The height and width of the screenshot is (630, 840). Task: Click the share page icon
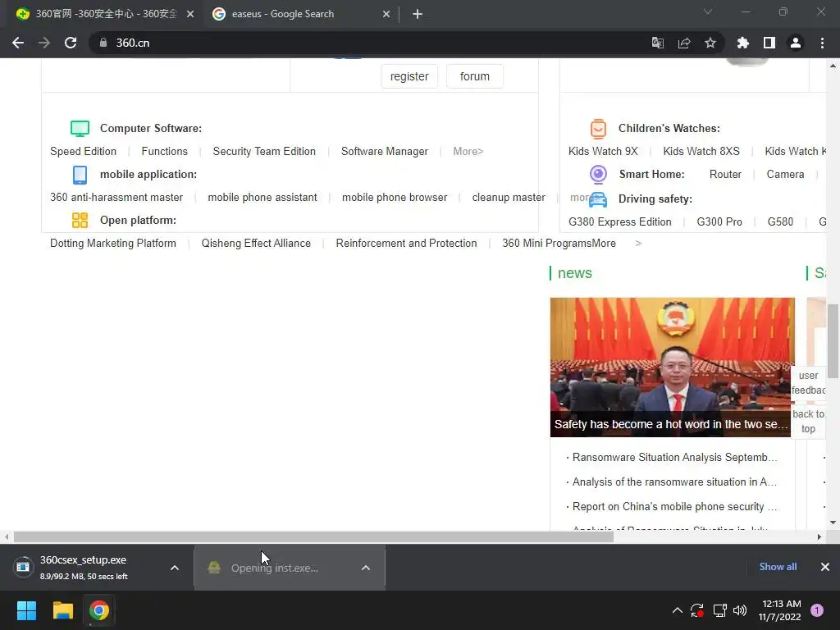click(684, 43)
